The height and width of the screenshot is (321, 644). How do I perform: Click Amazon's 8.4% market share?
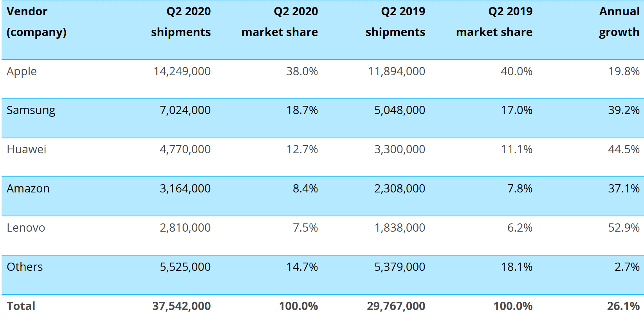[305, 189]
